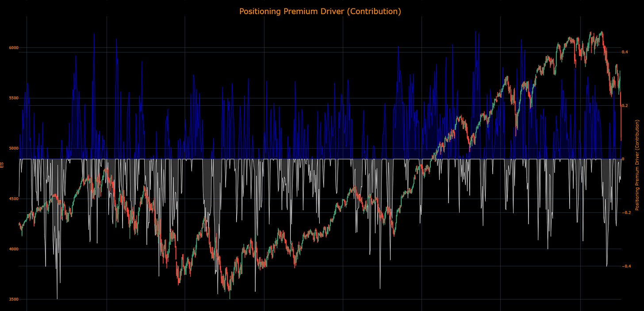The height and width of the screenshot is (311, 644).
Task: Select the 5000 tick on left axis
Action: (x=13, y=148)
